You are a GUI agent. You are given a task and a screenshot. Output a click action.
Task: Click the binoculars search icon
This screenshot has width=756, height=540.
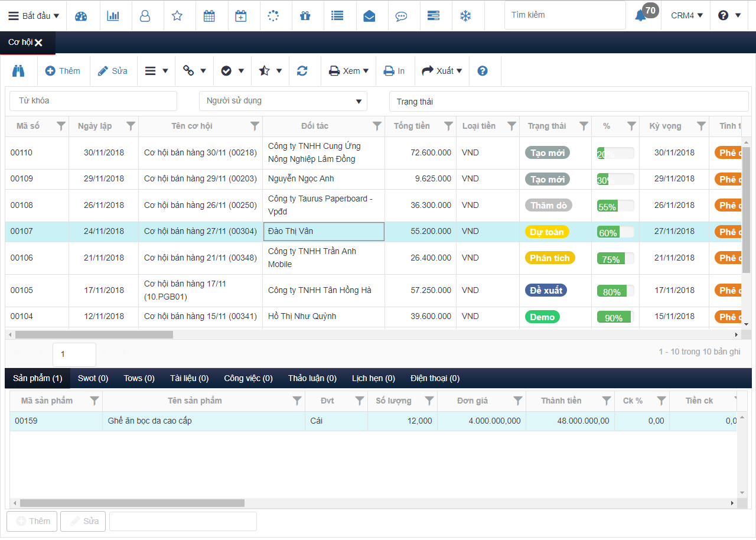coord(18,71)
